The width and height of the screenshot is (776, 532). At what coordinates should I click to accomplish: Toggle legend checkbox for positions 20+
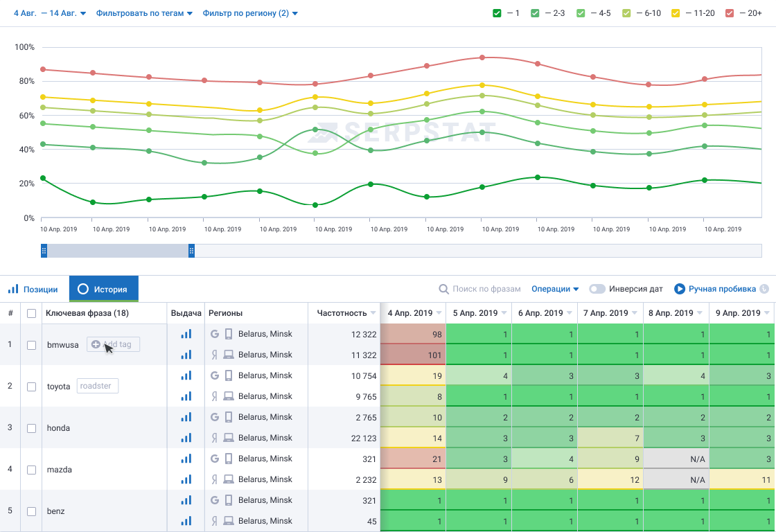coord(730,13)
